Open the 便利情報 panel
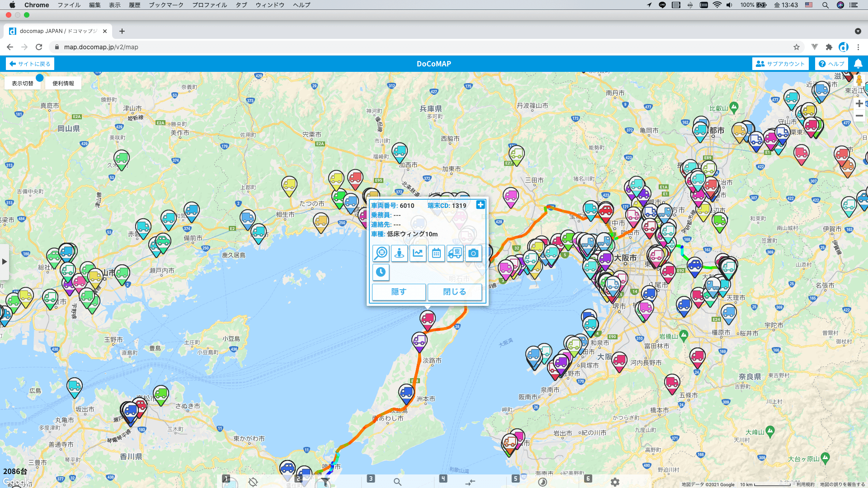The height and width of the screenshot is (488, 868). 63,83
